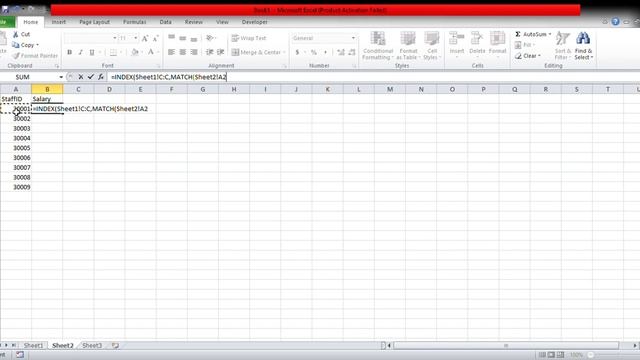
Task: Switch to the Insert ribbon tab
Action: (x=58, y=22)
